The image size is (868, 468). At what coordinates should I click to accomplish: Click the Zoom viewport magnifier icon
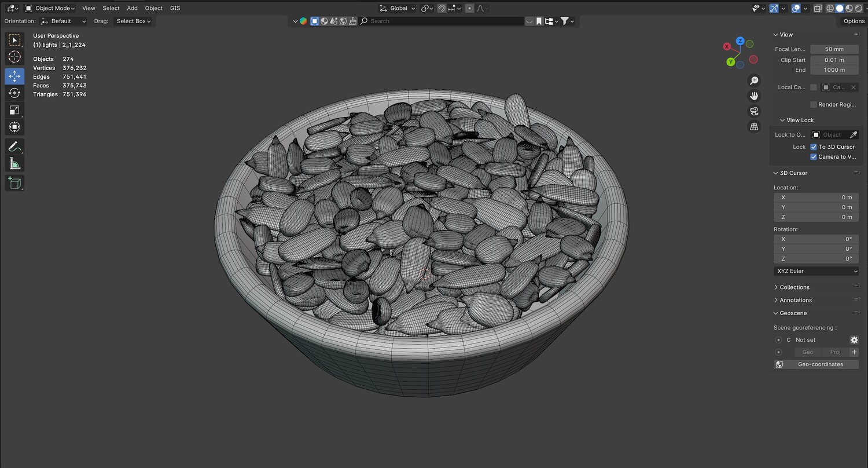pos(754,81)
